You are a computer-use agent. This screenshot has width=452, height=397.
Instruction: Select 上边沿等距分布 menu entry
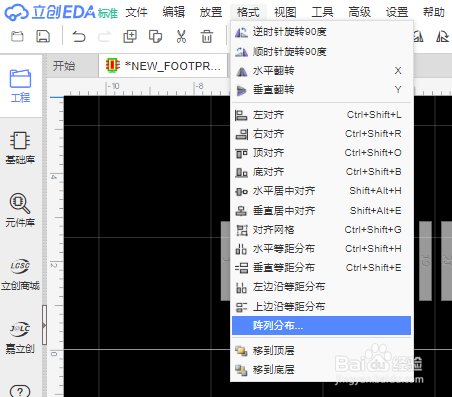[x=321, y=306]
